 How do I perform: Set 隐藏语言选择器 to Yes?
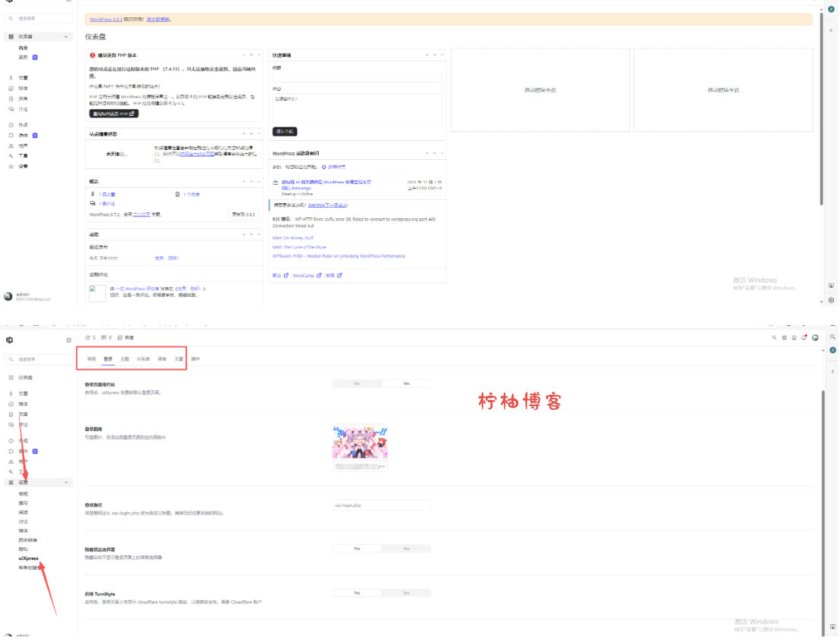pyautogui.click(x=407, y=548)
